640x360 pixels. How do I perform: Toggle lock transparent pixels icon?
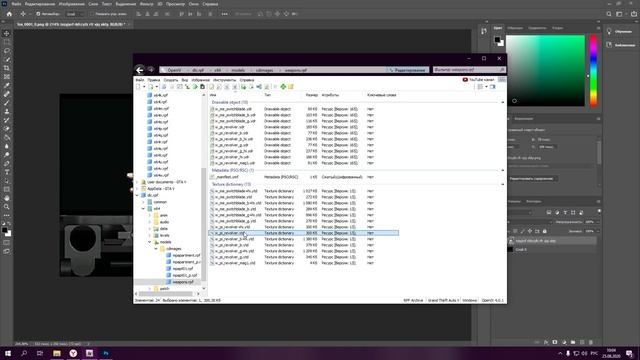(x=515, y=231)
